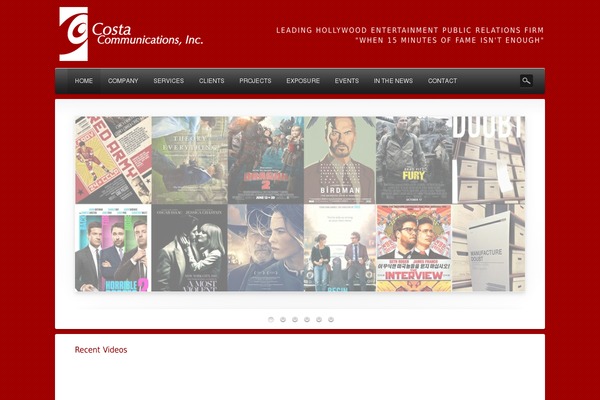This screenshot has height=400, width=600.
Task: Open the Services menu
Action: 168,81
